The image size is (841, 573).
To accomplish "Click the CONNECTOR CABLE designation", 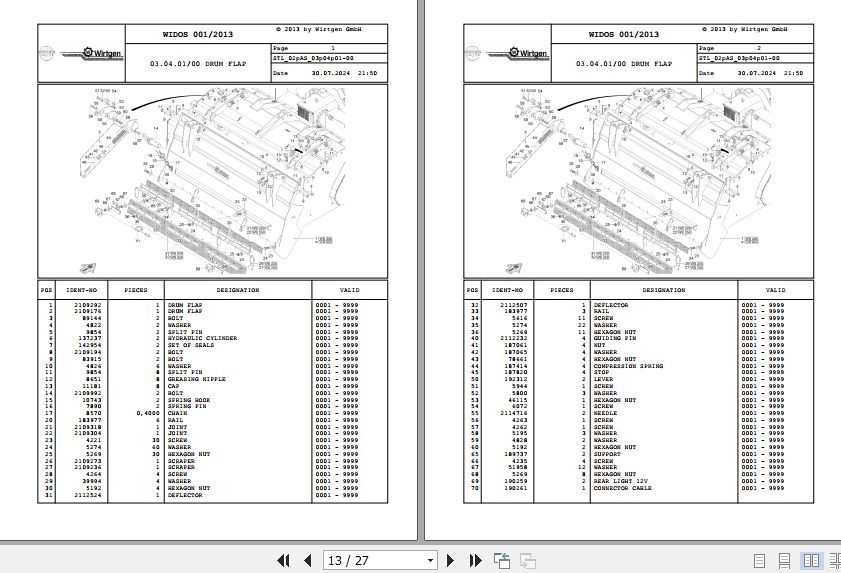I will coord(622,488).
